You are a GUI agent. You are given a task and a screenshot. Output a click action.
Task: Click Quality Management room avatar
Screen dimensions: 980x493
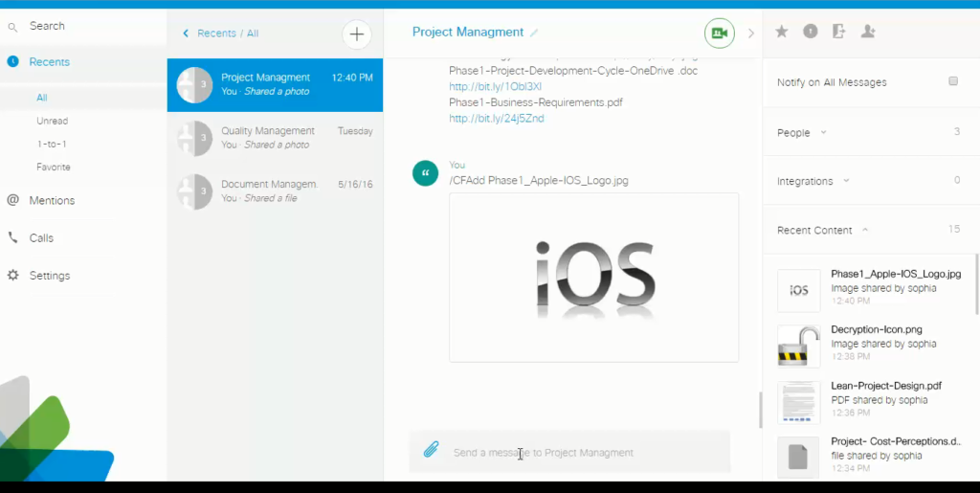(x=194, y=138)
